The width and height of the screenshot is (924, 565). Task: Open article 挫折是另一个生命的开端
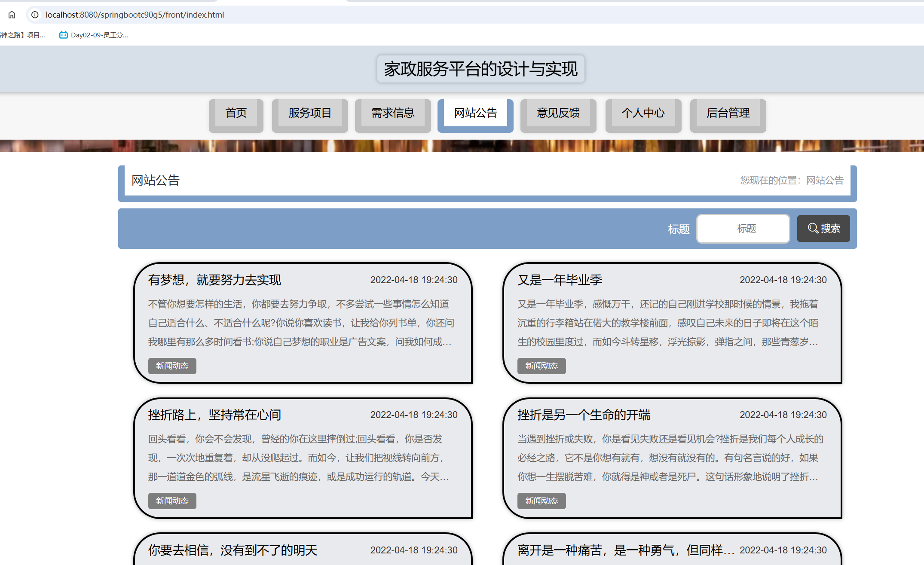pos(584,415)
